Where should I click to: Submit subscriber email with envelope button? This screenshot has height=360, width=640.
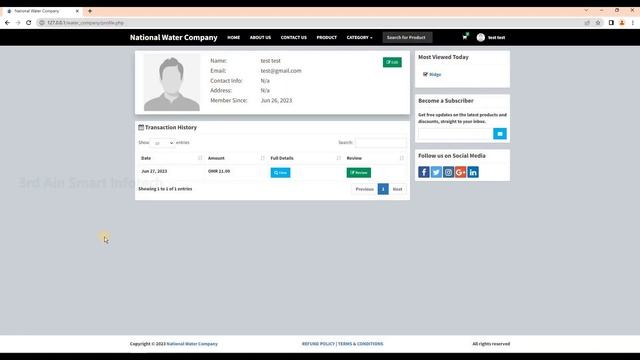[500, 133]
